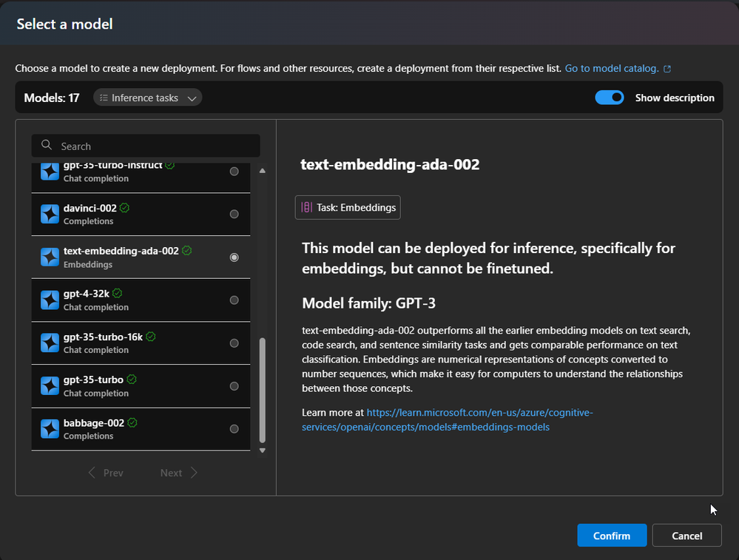This screenshot has height=560, width=739.
Task: Click the list icon in Inference tasks filter
Action: pos(104,98)
